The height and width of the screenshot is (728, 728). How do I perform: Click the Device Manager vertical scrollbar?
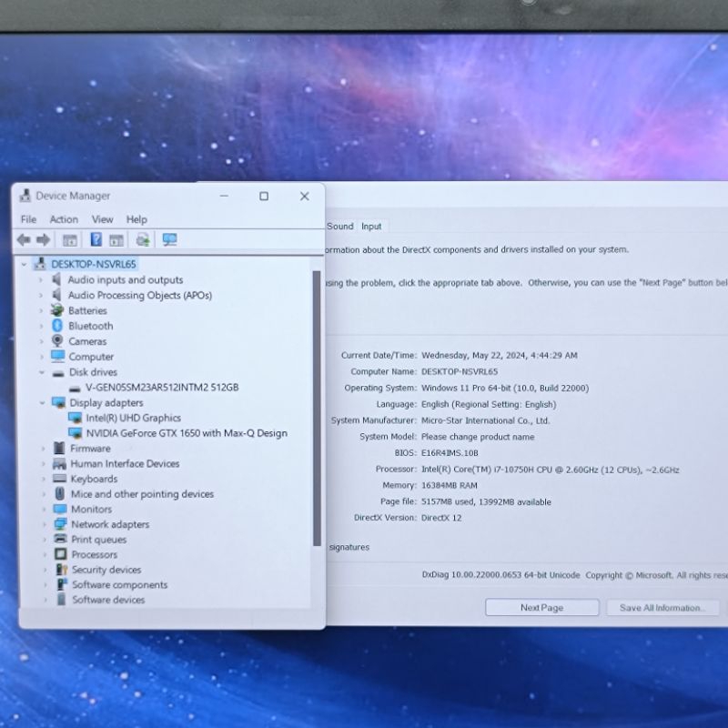(x=317, y=409)
